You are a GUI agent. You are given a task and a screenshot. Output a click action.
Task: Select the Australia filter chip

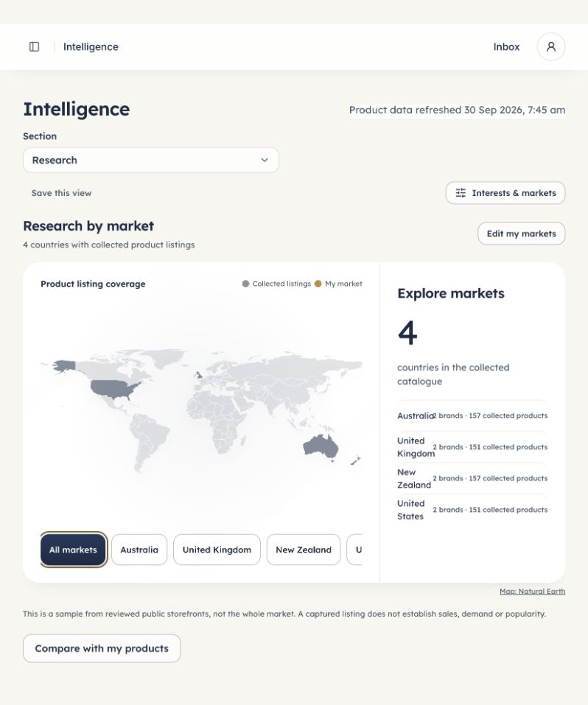pyautogui.click(x=139, y=550)
